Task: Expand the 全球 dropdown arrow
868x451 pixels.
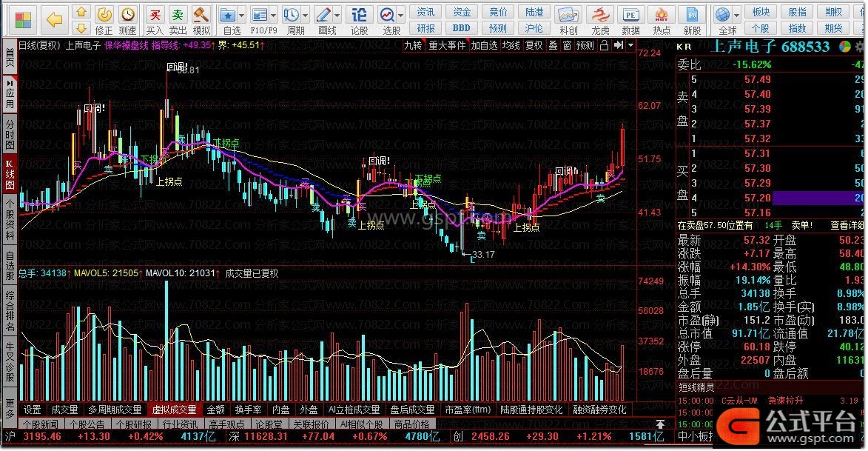Action: (x=737, y=16)
